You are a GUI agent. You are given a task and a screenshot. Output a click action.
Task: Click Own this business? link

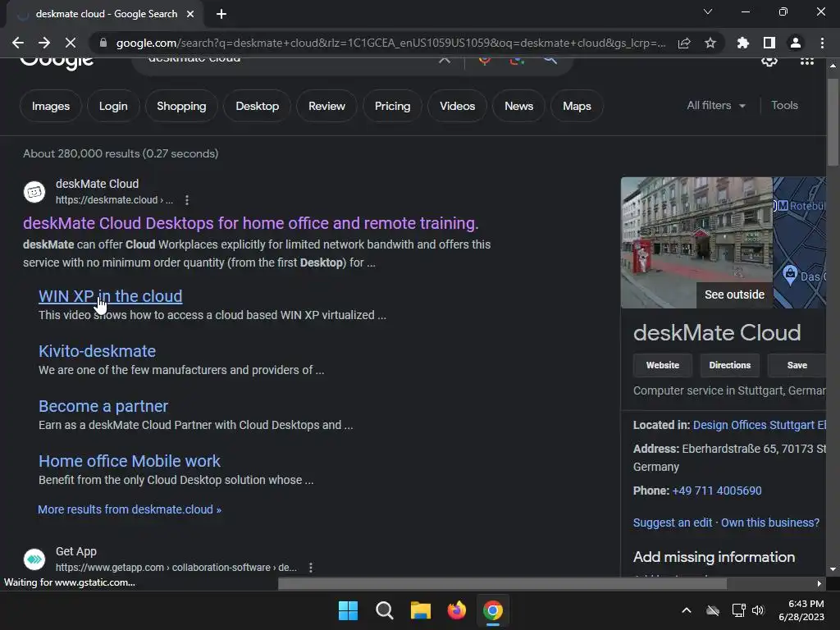click(769, 523)
